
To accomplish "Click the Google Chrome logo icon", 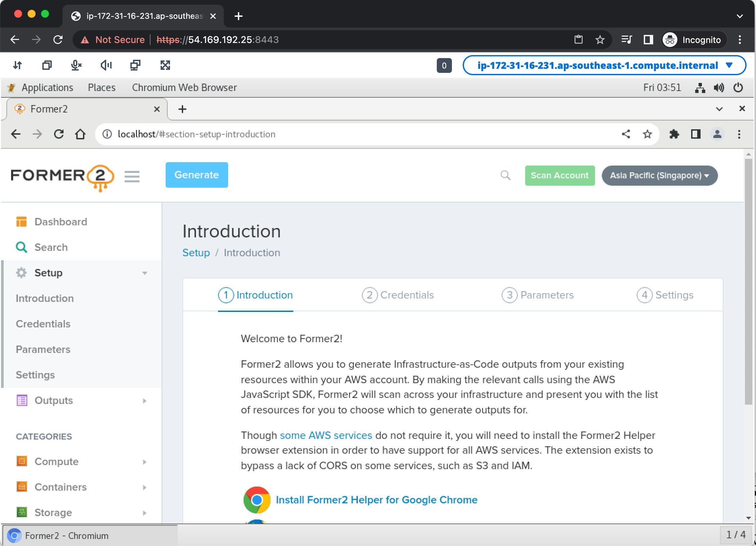I will [257, 500].
